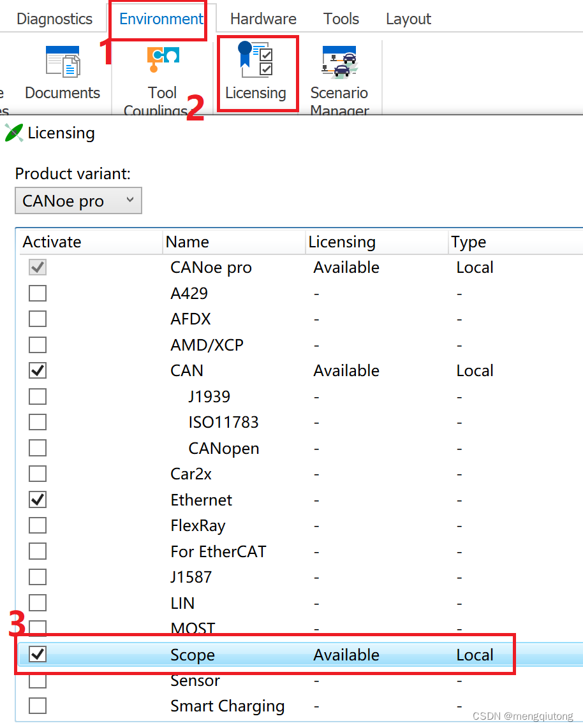This screenshot has width=583, height=728.
Task: Select the 'Smart Charging' row name
Action: 227,706
